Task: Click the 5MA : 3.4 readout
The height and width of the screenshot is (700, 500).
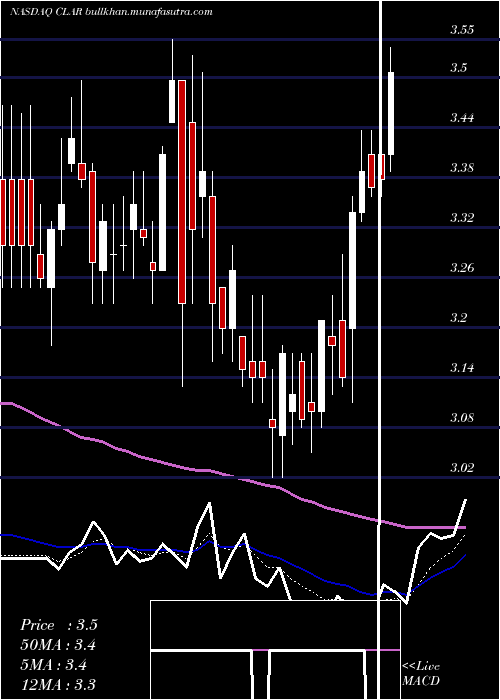Action: click(x=54, y=665)
